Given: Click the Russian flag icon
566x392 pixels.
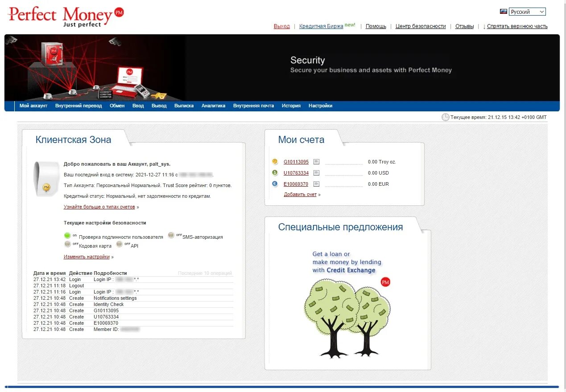Looking at the screenshot, I should pyautogui.click(x=504, y=12).
